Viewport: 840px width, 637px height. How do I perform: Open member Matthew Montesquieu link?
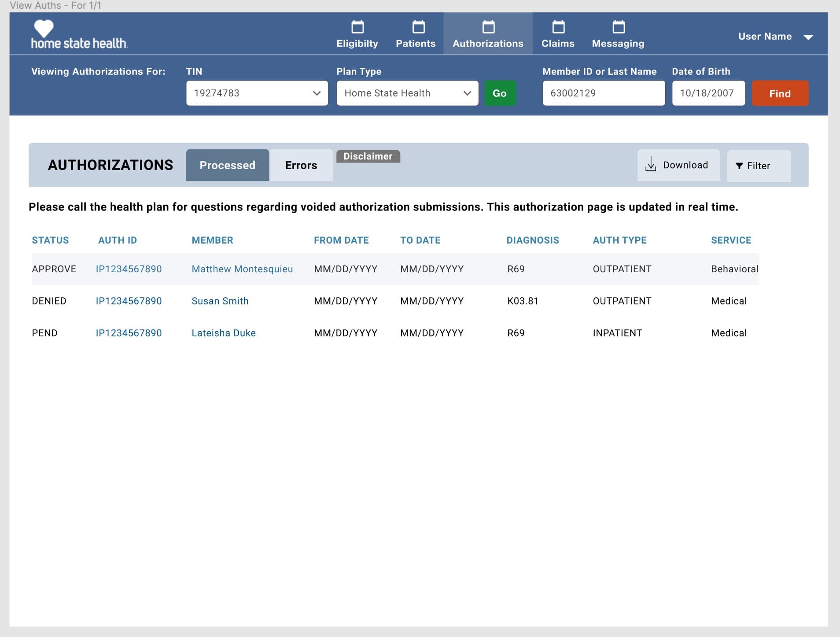point(242,269)
